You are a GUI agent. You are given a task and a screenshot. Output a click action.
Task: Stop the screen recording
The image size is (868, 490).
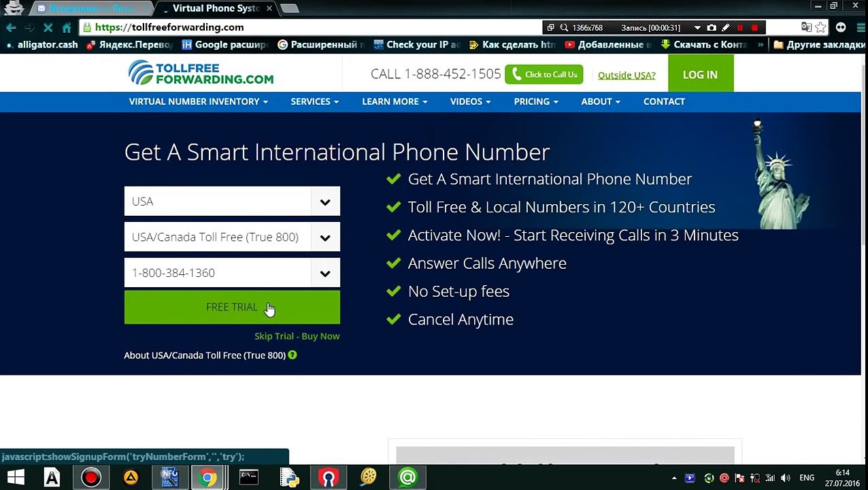point(754,28)
